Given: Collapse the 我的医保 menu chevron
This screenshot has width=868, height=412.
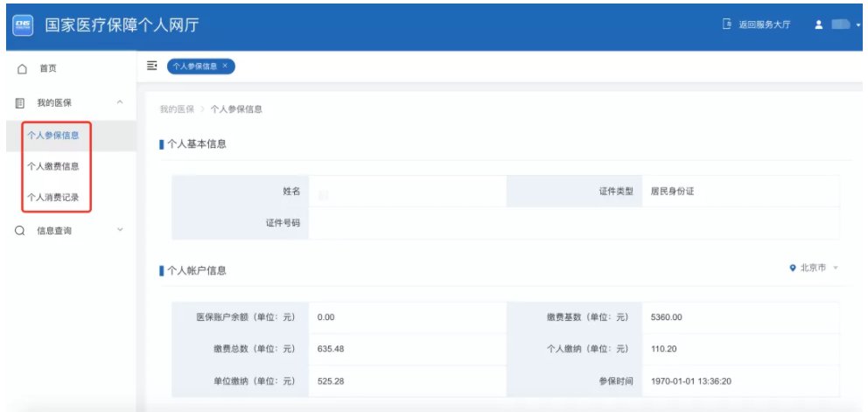Looking at the screenshot, I should 120,102.
